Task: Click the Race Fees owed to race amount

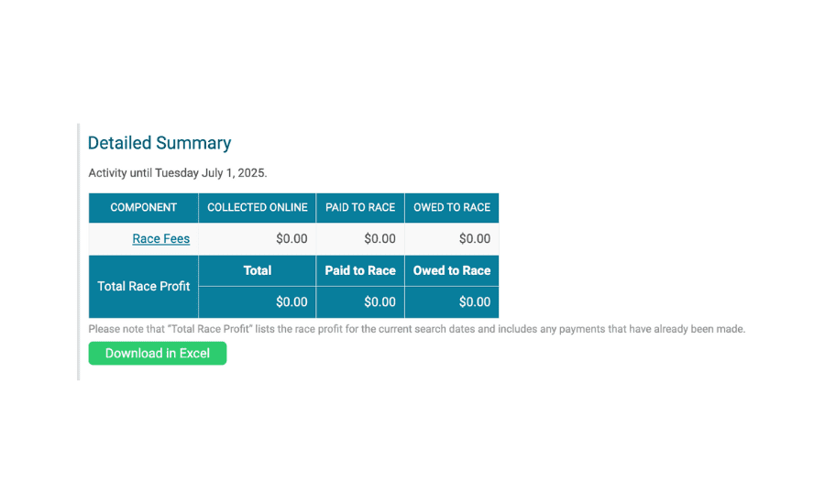Action: (475, 239)
